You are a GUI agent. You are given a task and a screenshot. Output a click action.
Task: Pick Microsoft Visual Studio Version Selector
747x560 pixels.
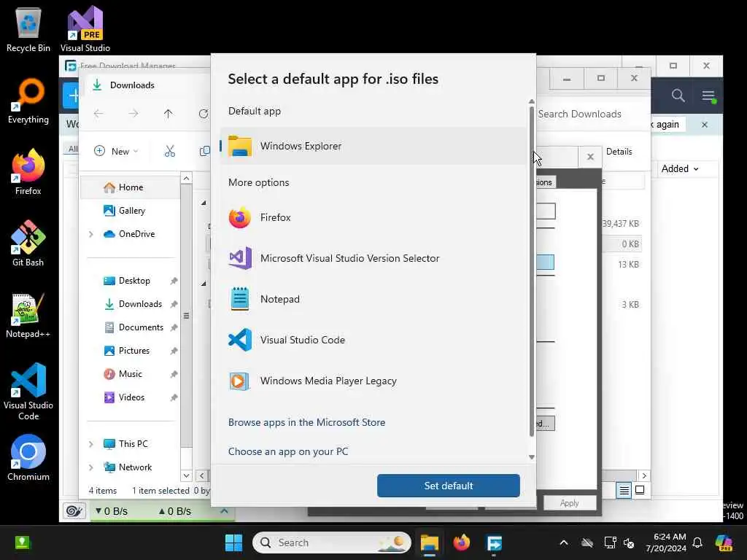click(373, 258)
